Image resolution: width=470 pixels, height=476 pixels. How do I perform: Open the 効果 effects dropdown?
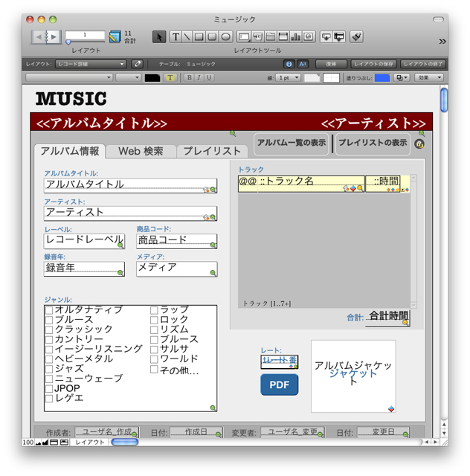429,77
